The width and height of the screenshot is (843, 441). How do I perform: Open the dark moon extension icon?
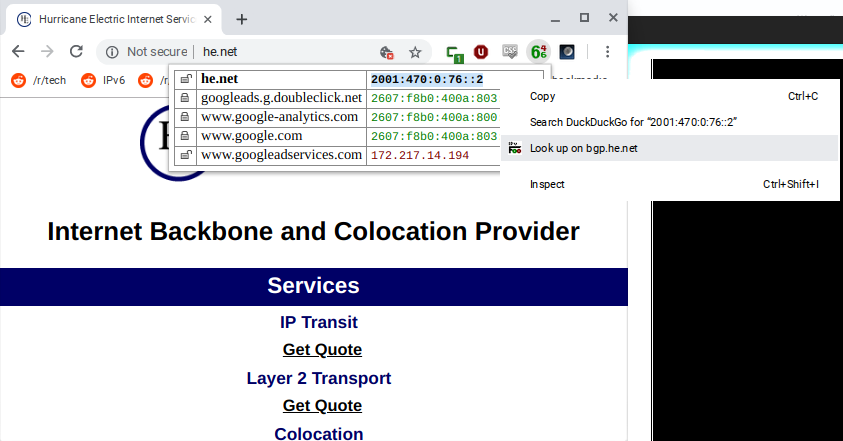[567, 52]
